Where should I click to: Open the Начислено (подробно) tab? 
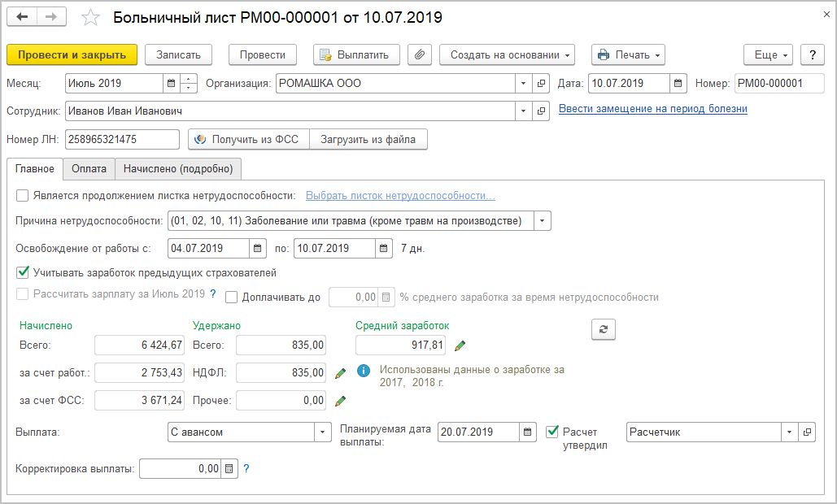click(178, 168)
